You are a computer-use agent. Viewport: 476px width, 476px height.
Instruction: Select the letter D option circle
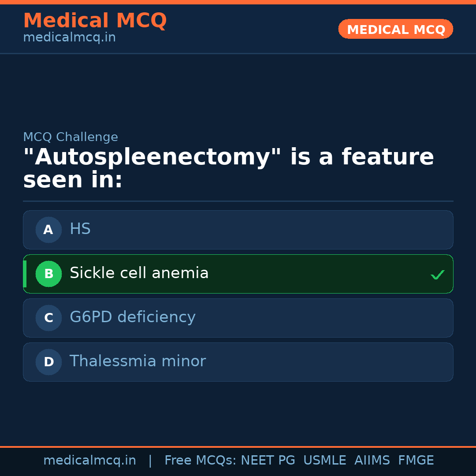coord(48,362)
